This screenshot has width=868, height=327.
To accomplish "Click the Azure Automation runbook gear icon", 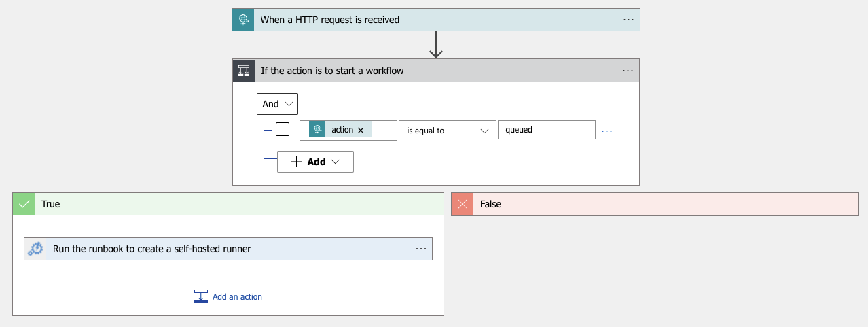I will coord(35,249).
